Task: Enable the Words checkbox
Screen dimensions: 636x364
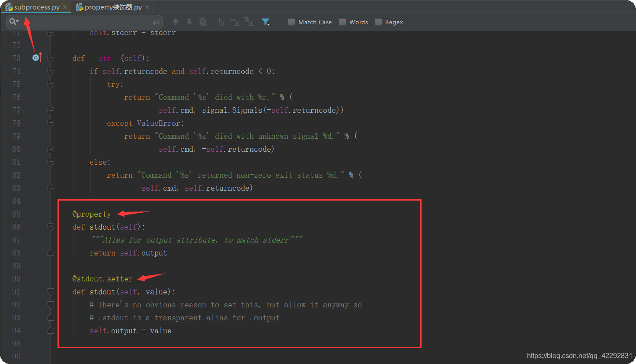Action: [341, 22]
